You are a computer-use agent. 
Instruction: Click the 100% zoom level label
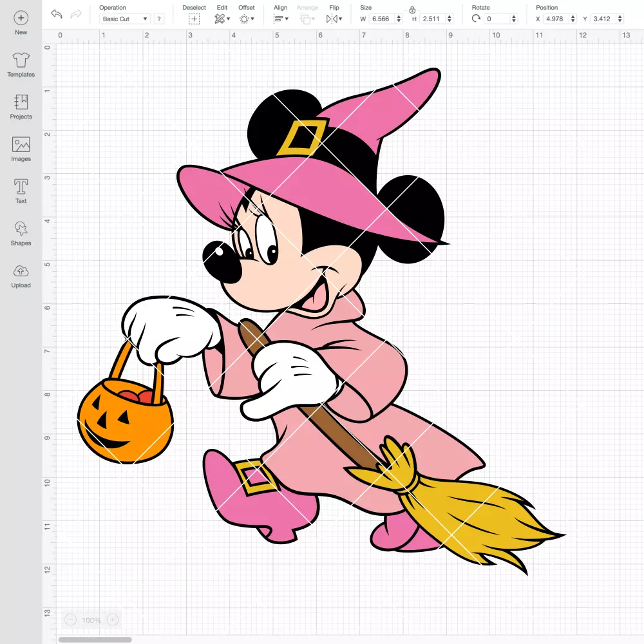pos(91,620)
